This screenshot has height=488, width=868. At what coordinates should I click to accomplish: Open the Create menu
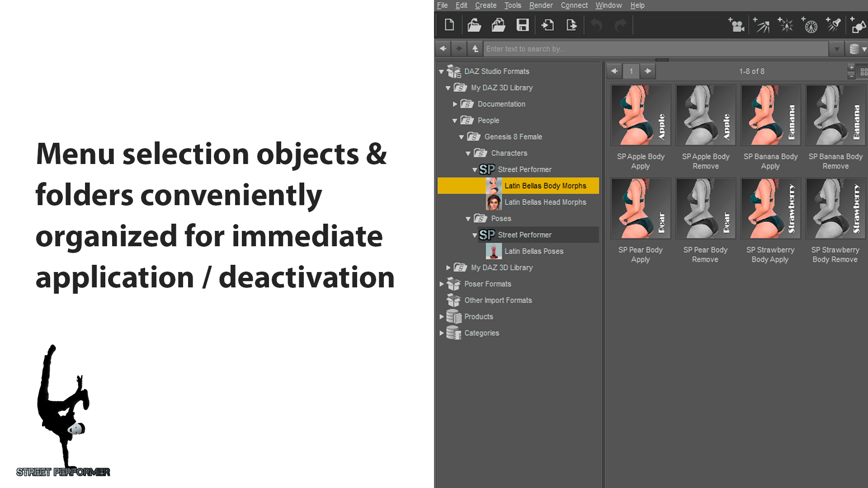(486, 5)
